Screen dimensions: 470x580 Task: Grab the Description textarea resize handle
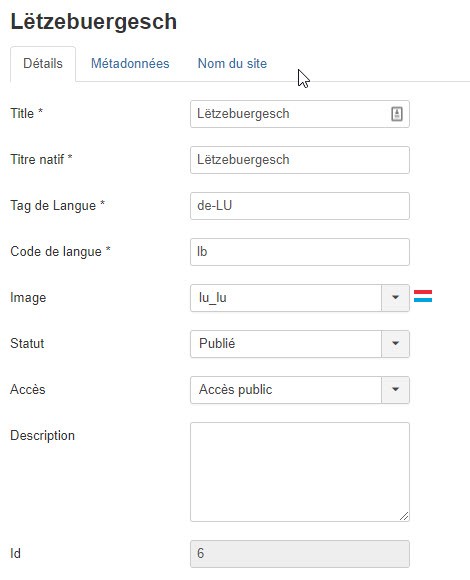(404, 516)
